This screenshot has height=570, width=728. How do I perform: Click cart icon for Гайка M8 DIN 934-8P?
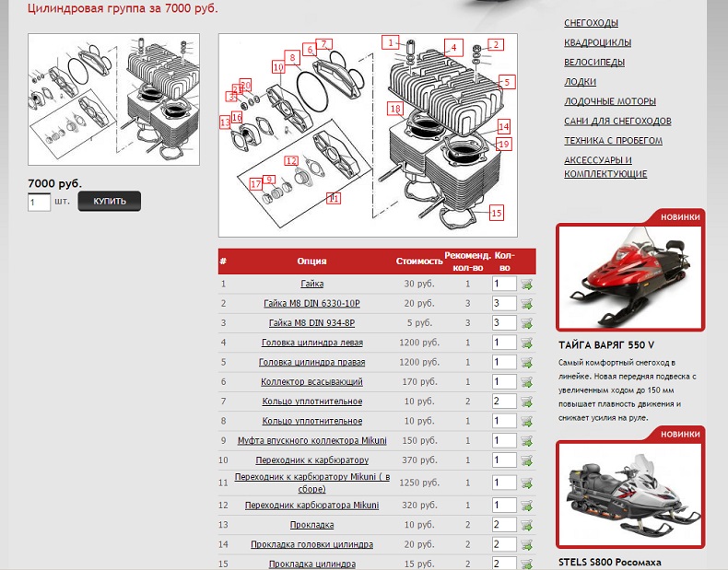(x=526, y=323)
